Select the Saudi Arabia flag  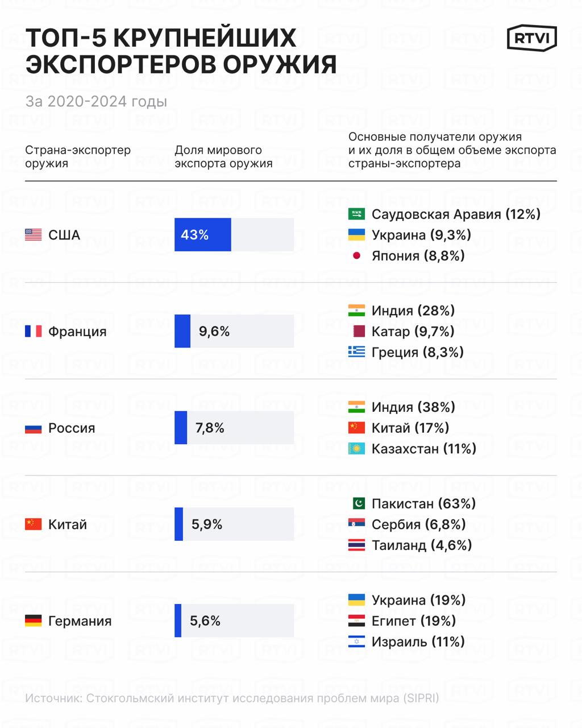point(356,214)
